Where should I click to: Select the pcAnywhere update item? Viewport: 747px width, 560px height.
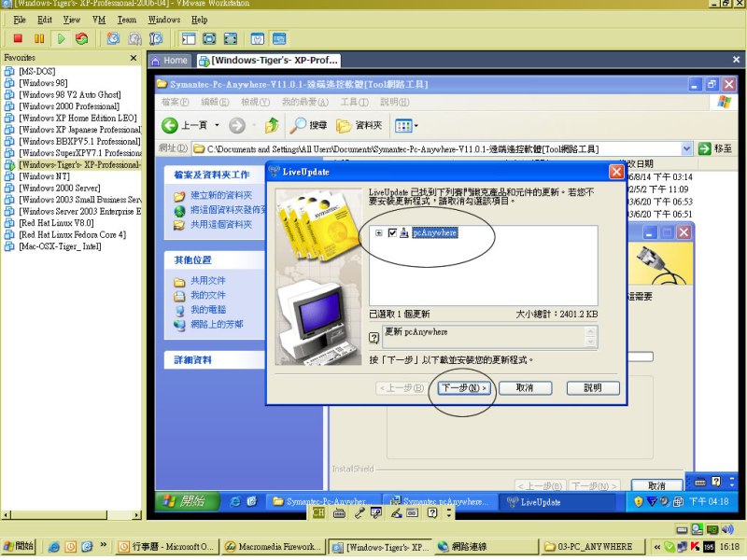click(434, 232)
